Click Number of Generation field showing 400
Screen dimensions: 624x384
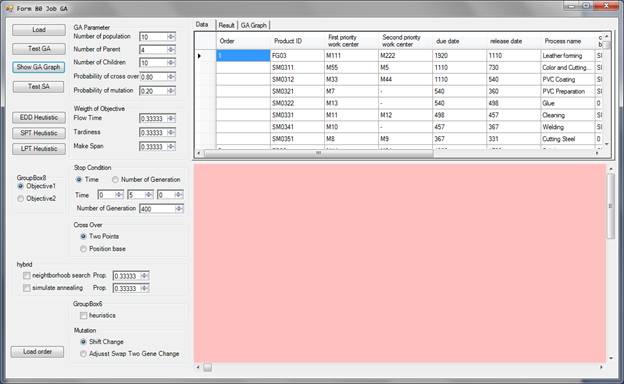pos(158,209)
